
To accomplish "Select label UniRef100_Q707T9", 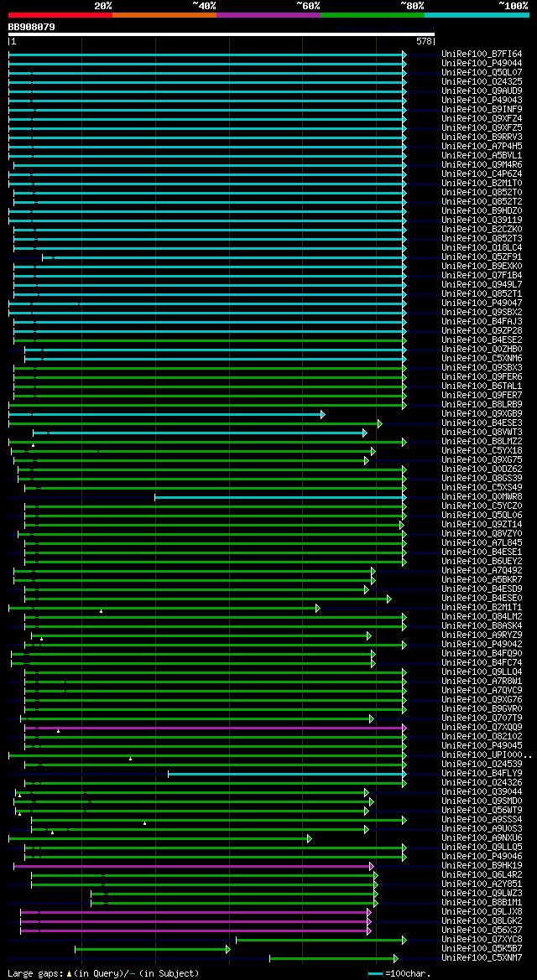I will click(482, 718).
